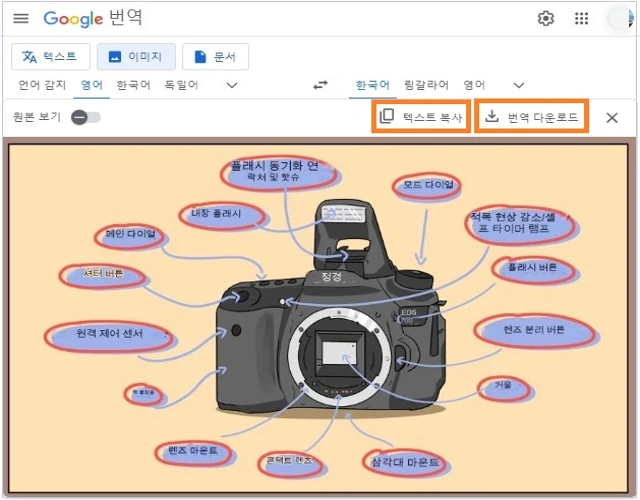Viewport: 640px width, 500px height.
Task: Open the Google apps grid
Action: tap(581, 18)
